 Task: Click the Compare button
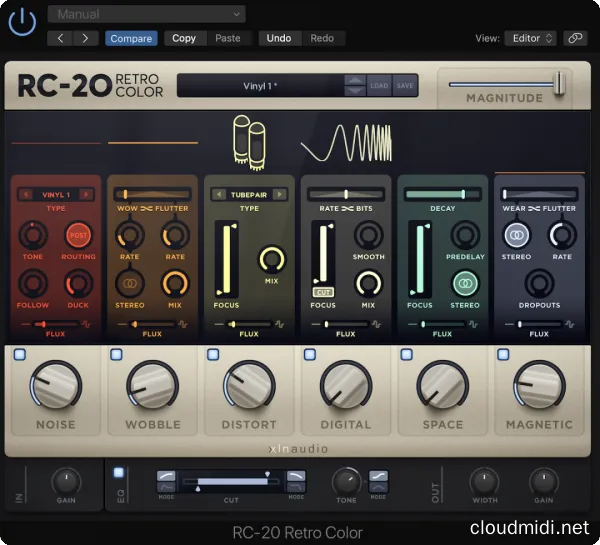click(x=131, y=38)
